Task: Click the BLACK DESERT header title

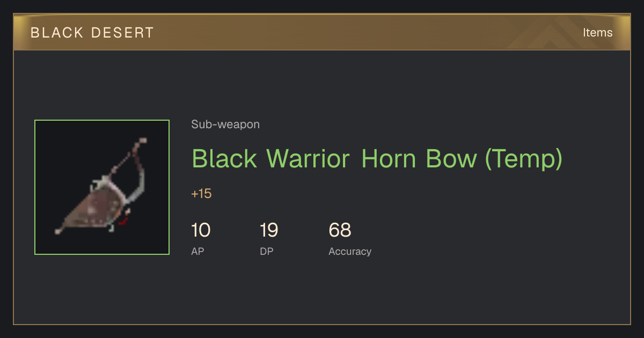Action: pos(92,33)
